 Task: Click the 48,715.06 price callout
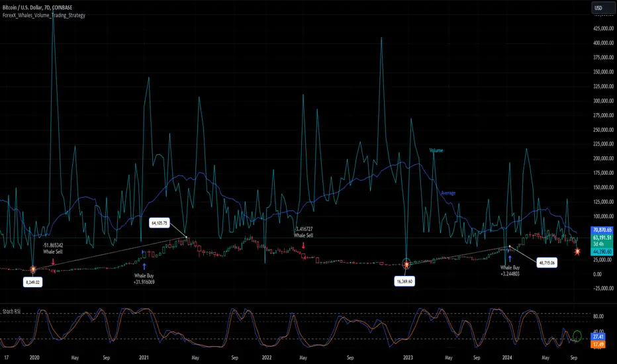point(547,263)
